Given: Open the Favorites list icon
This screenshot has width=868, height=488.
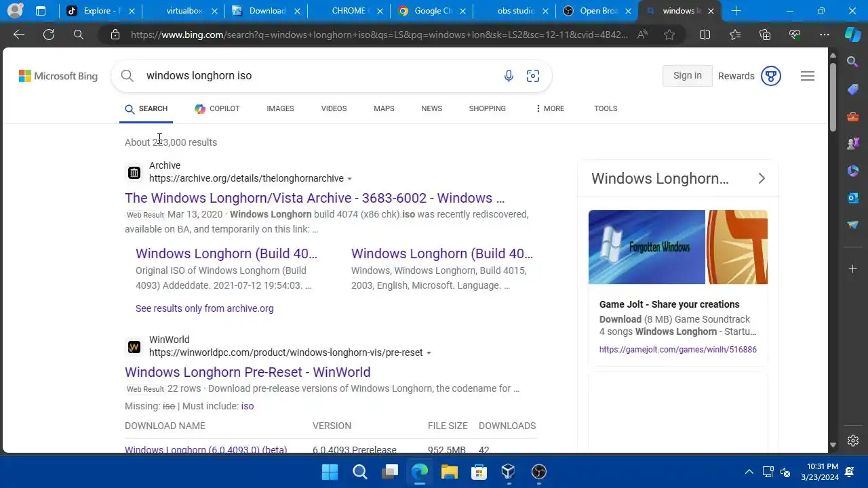Looking at the screenshot, I should click(735, 35).
